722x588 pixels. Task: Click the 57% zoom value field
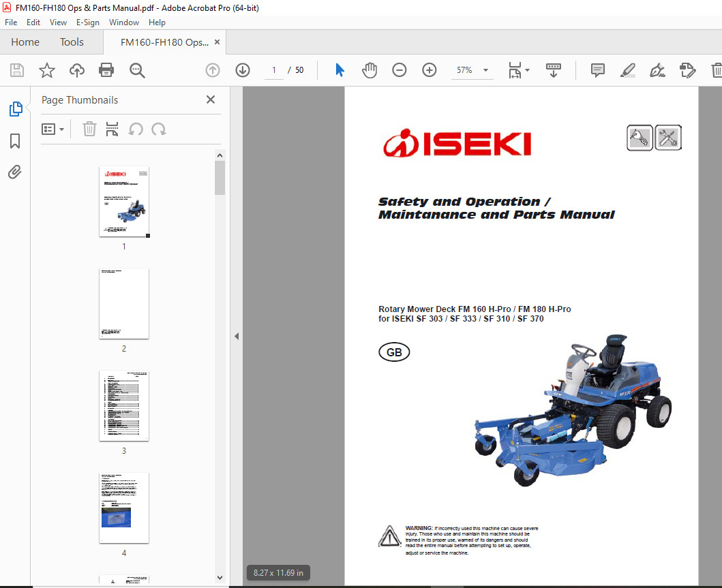pos(464,70)
